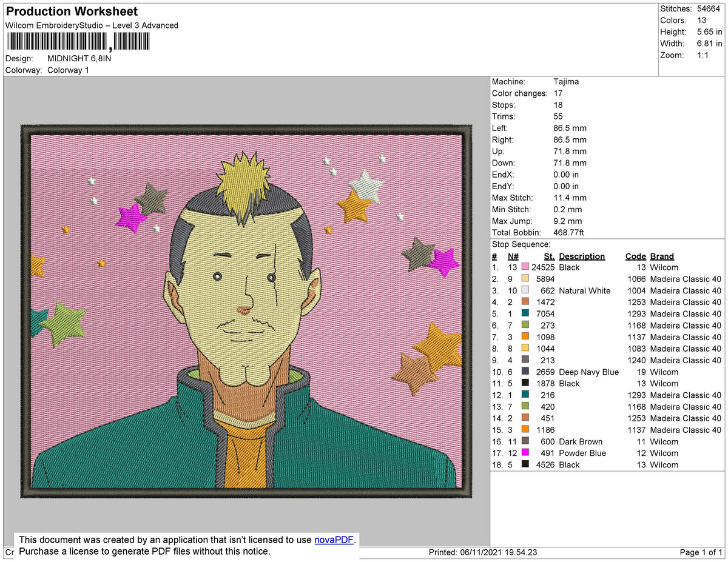The height and width of the screenshot is (562, 728).
Task: Click the Powder Blue description
Action: (582, 453)
